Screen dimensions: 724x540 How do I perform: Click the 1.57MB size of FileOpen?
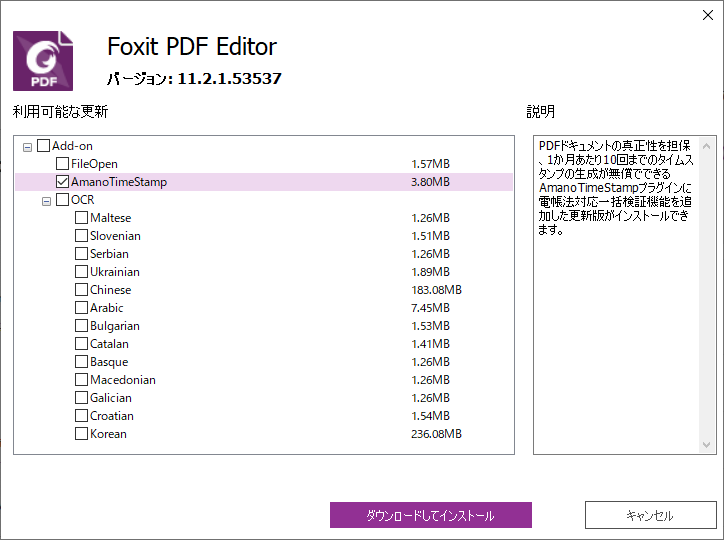pyautogui.click(x=430, y=164)
